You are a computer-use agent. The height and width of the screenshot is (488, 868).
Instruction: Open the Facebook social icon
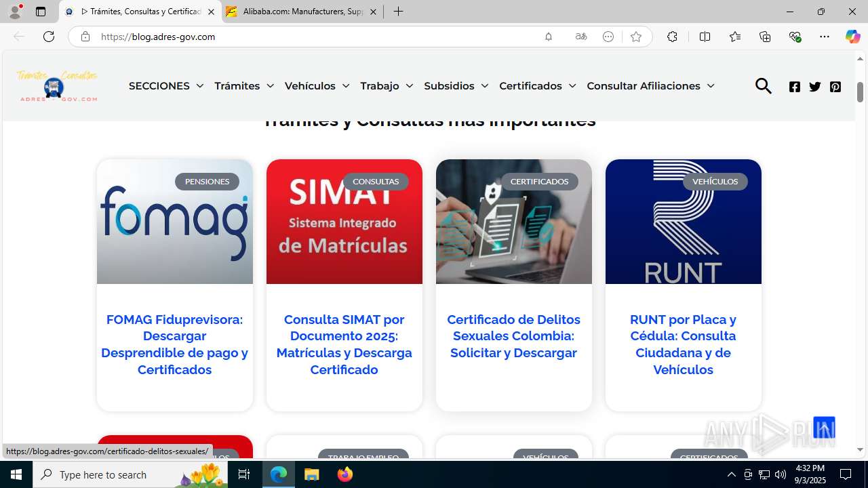[795, 87]
